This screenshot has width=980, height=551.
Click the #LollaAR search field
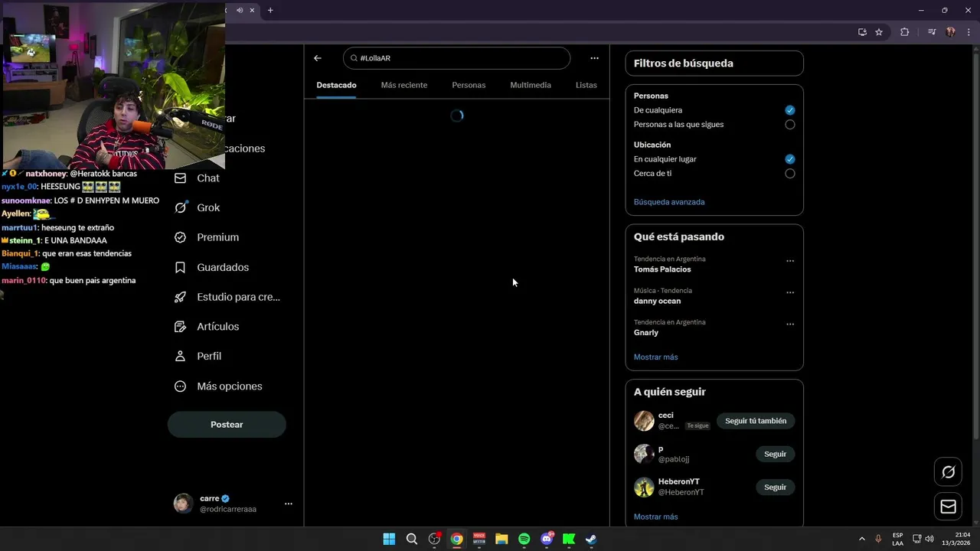[456, 58]
